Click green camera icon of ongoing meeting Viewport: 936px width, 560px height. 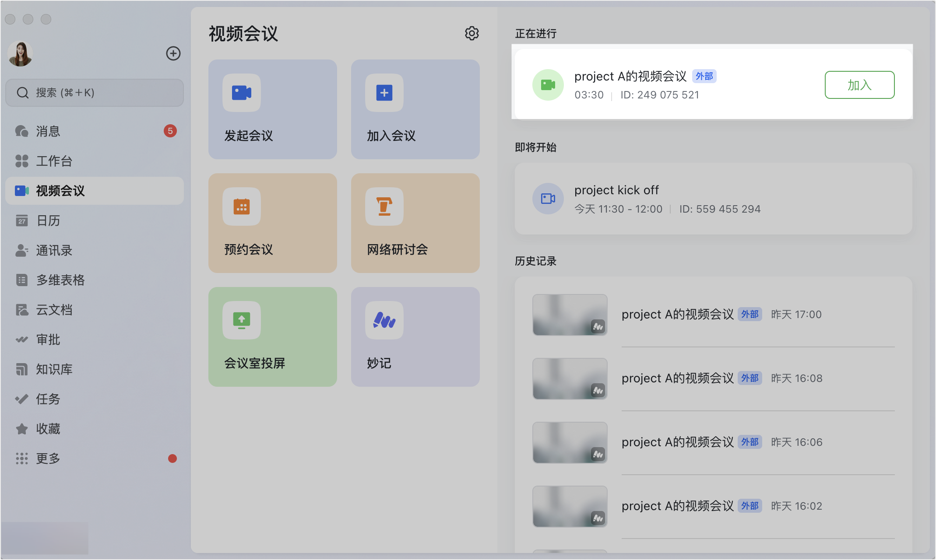548,85
